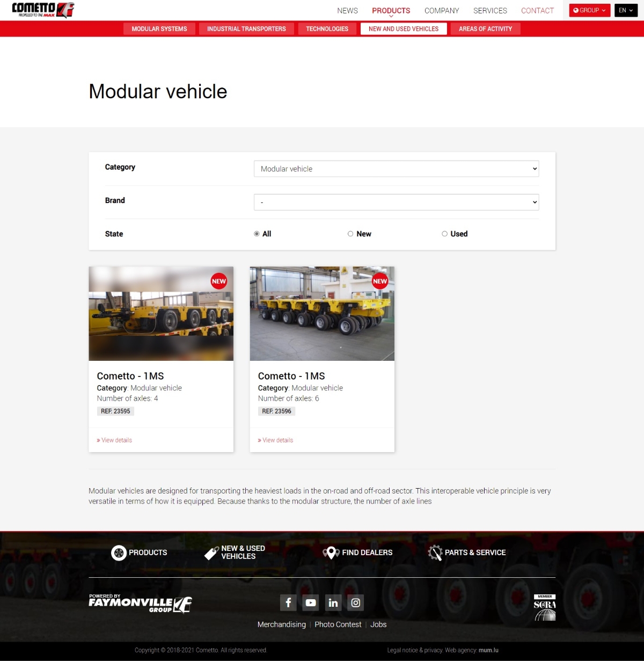644x661 pixels.
Task: Open the Facebook social icon
Action: tap(288, 602)
